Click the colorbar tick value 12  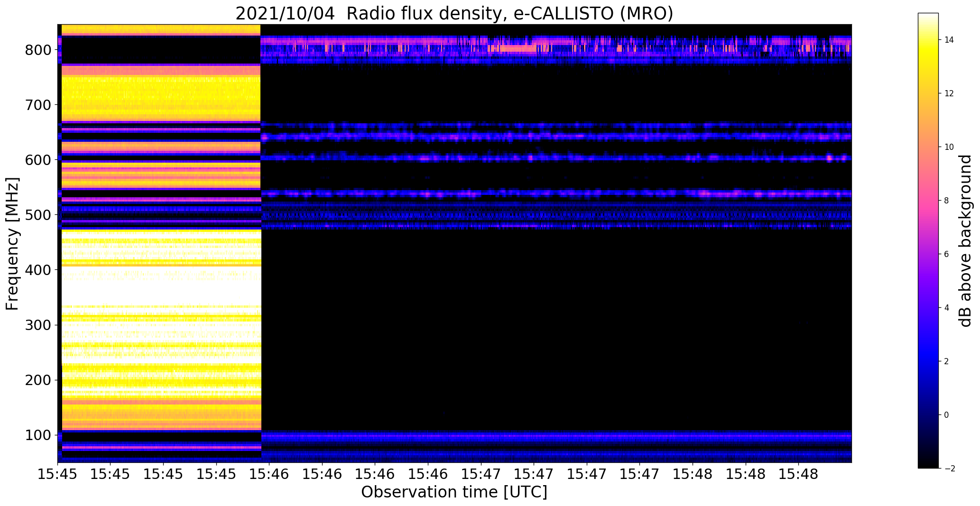pyautogui.click(x=949, y=93)
